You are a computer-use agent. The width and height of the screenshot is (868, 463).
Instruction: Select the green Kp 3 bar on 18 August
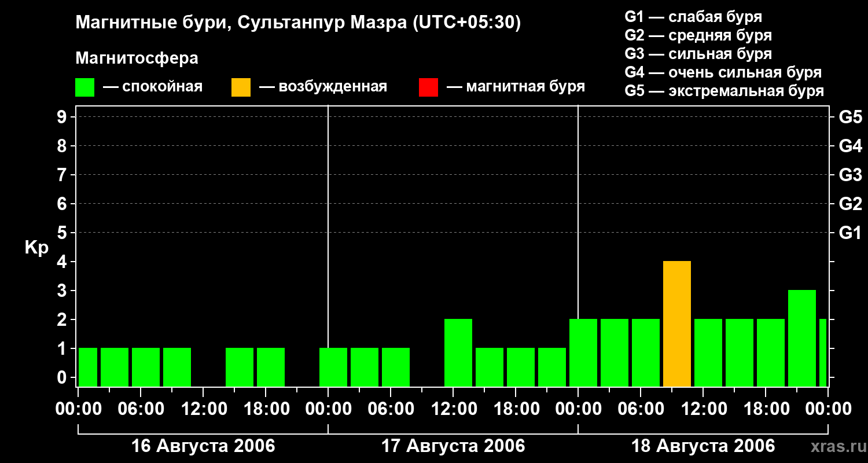pos(802,338)
